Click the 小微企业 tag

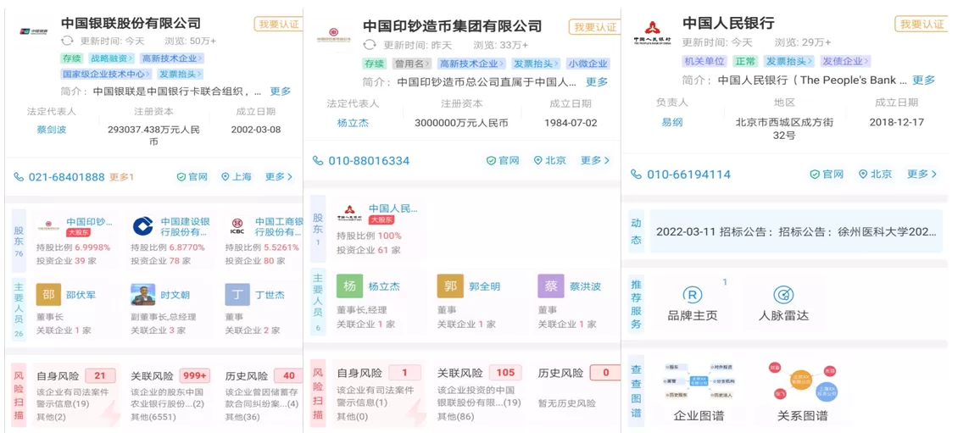point(588,64)
